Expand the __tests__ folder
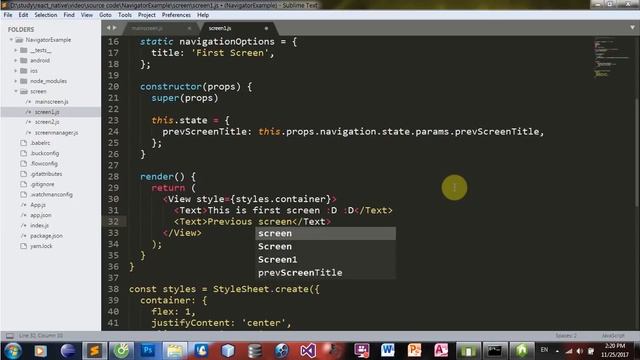The width and height of the screenshot is (640, 360). (16, 50)
